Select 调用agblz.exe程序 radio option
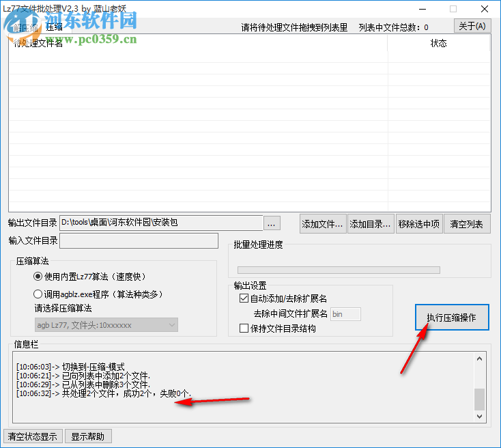Viewport: 501px width, 448px height. (98, 294)
